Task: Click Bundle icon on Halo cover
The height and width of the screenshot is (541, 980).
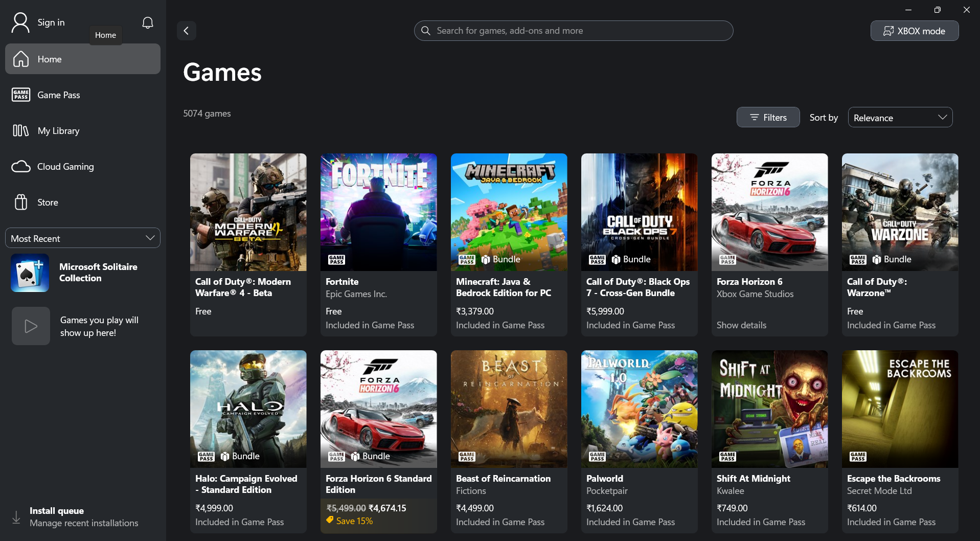Action: [225, 457]
